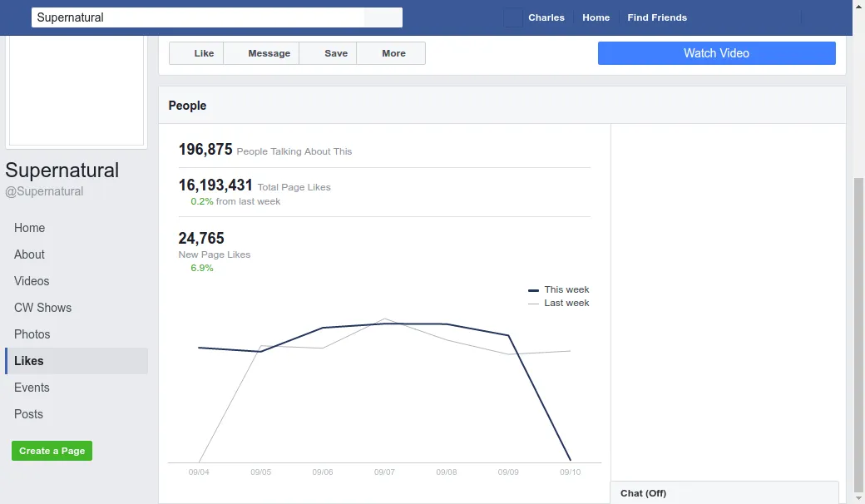865x504 pixels.
Task: Click the Message button
Action: click(x=261, y=53)
